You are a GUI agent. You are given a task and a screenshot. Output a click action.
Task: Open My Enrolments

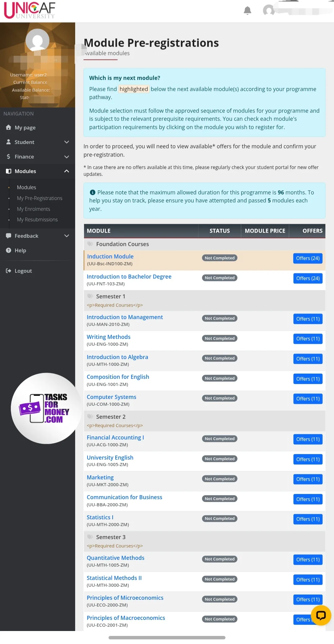coord(33,209)
